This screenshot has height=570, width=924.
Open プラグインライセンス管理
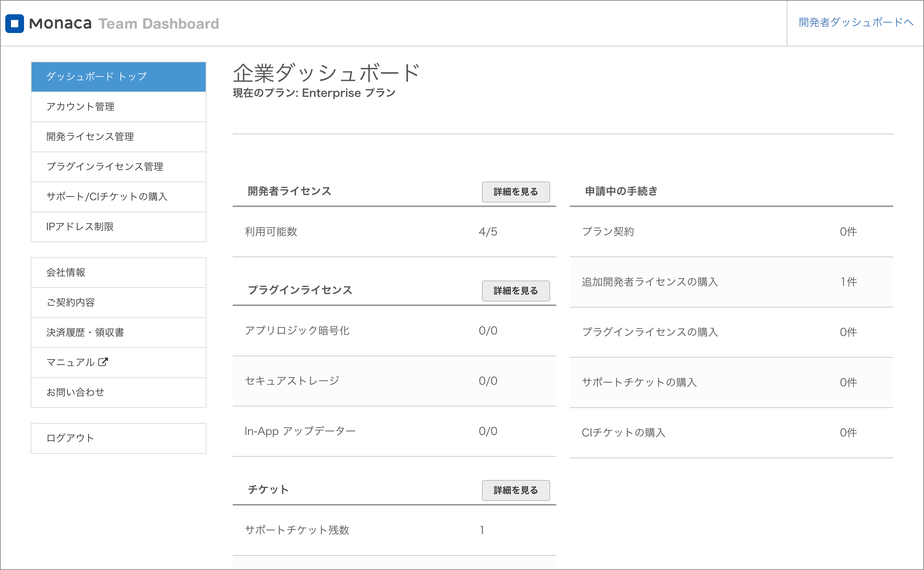point(119,166)
